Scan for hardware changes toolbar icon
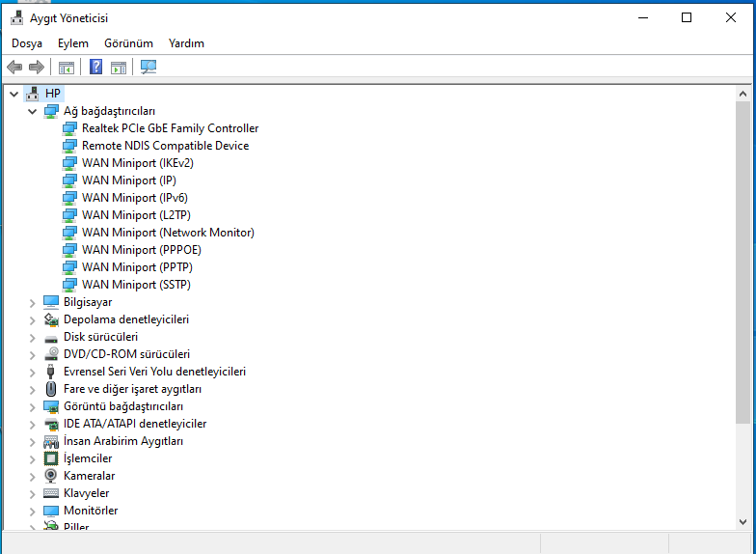 148,67
